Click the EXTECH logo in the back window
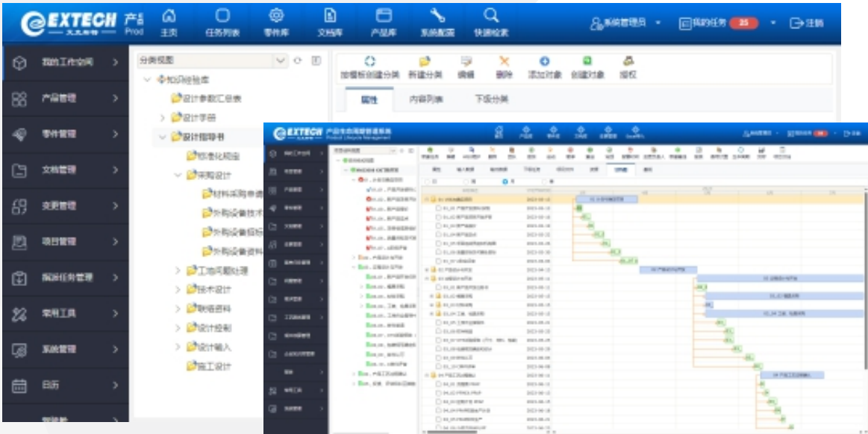 tap(68, 25)
